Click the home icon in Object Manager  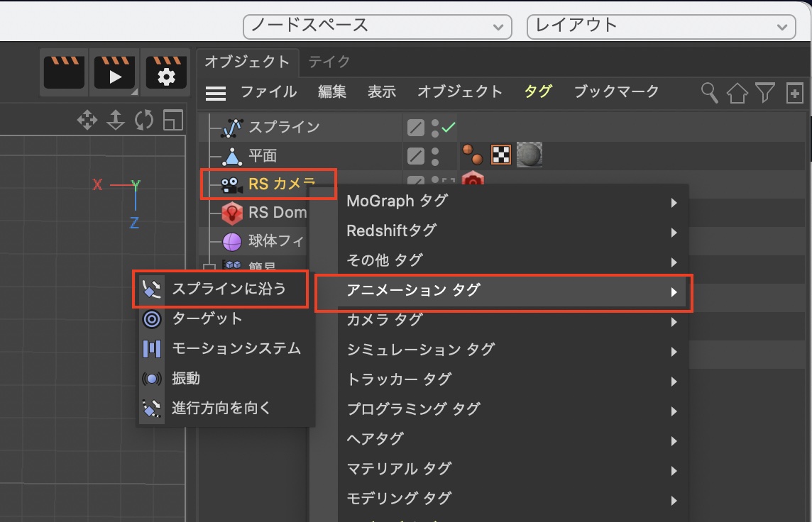pos(737,93)
